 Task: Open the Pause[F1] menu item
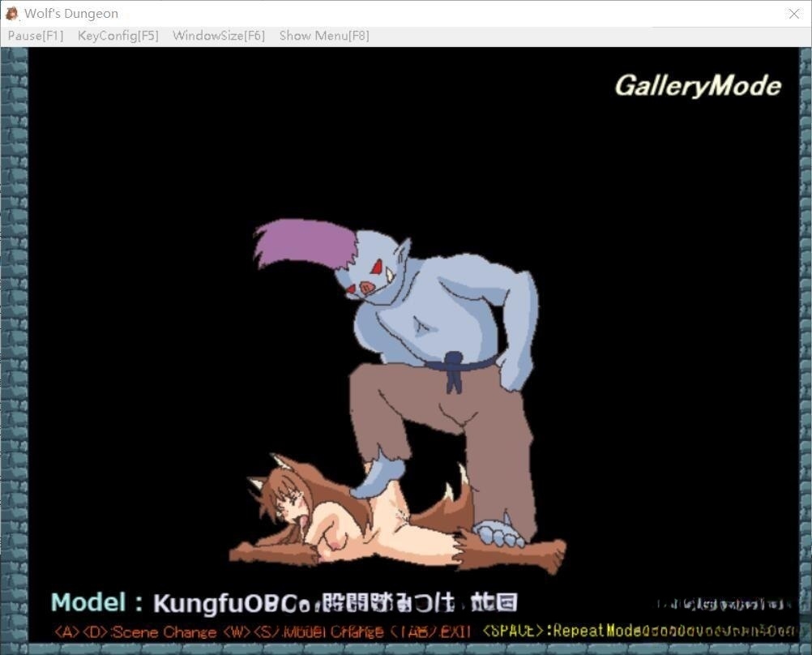click(x=36, y=36)
